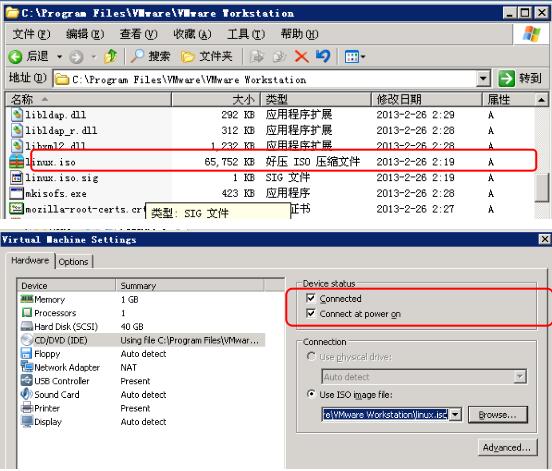Click the file list scroll up arrow
Image resolution: width=552 pixels, height=471 pixels.
point(541,100)
